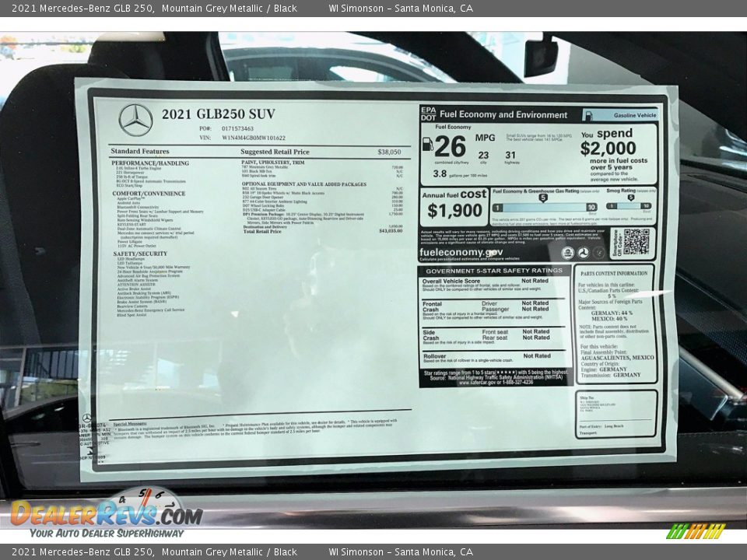Click the city MPG value 23
747x560 pixels.
483,156
